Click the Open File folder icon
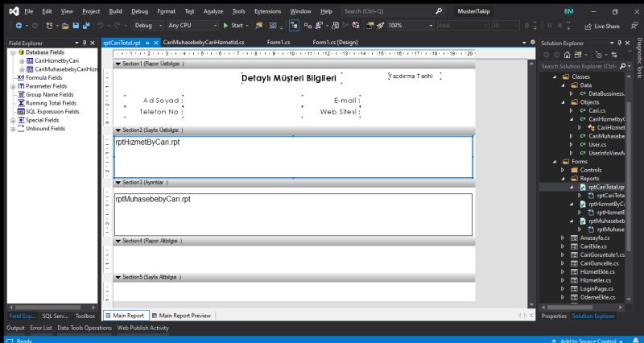This screenshot has width=644, height=343. (65, 26)
